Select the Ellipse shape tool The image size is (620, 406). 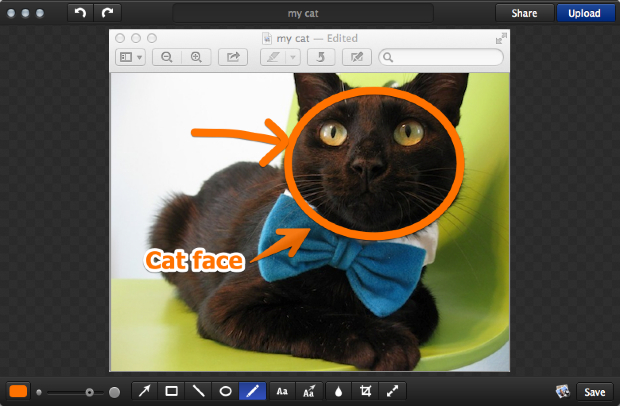pyautogui.click(x=225, y=391)
